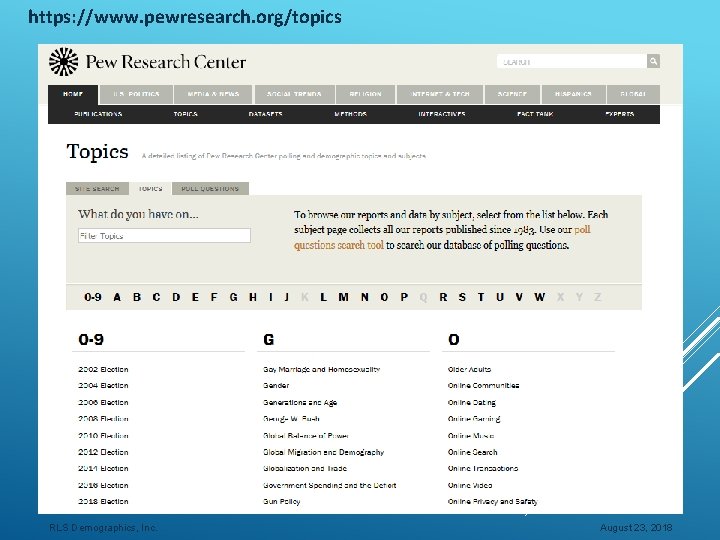Focus the site search input field

[572, 61]
